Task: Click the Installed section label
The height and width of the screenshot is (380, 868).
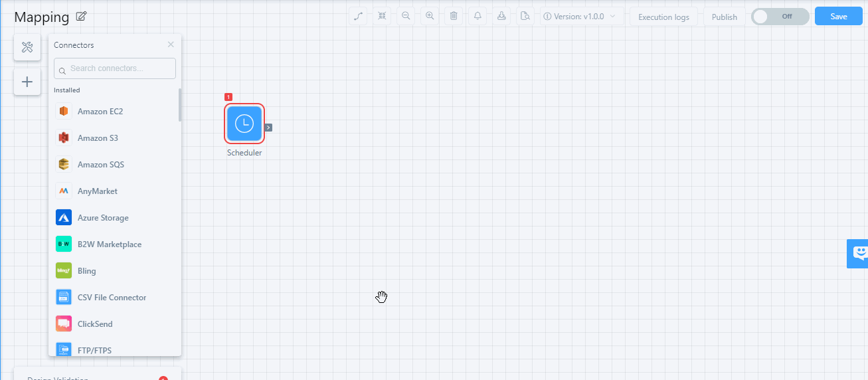Action: pyautogui.click(x=67, y=90)
